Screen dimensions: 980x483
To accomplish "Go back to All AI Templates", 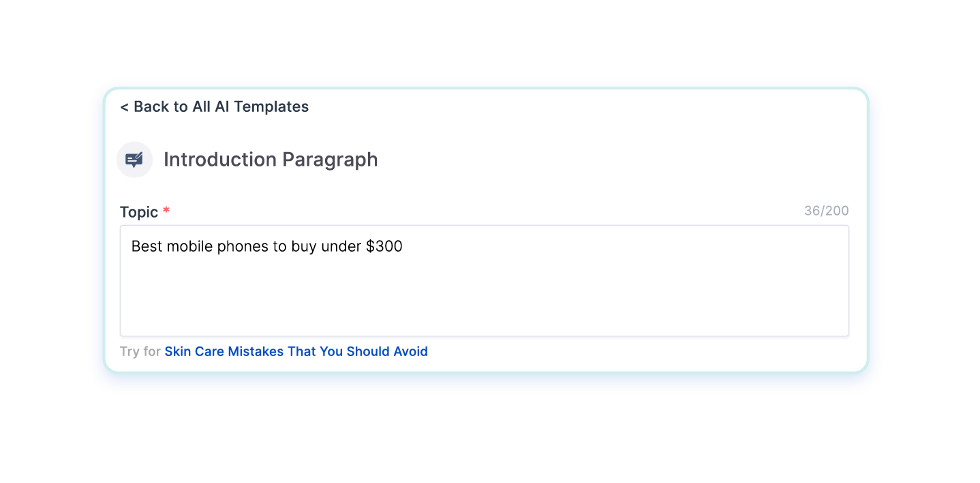I will tap(215, 107).
